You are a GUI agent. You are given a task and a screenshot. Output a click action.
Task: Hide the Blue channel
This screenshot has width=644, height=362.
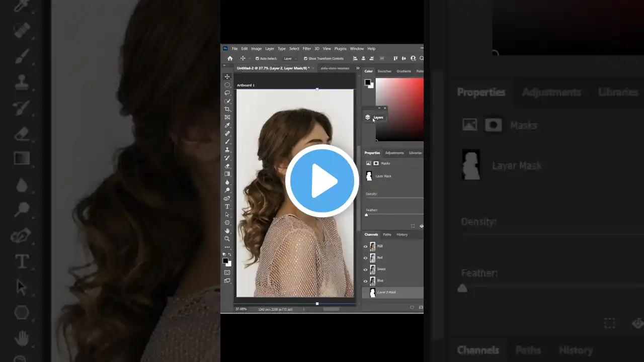[365, 281]
